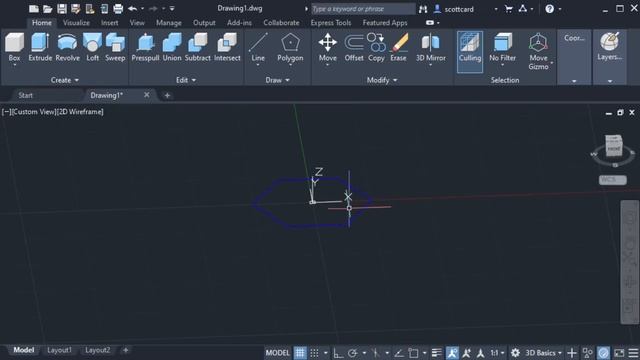Choose the Revolve tool
640x360 pixels.
pos(67,48)
